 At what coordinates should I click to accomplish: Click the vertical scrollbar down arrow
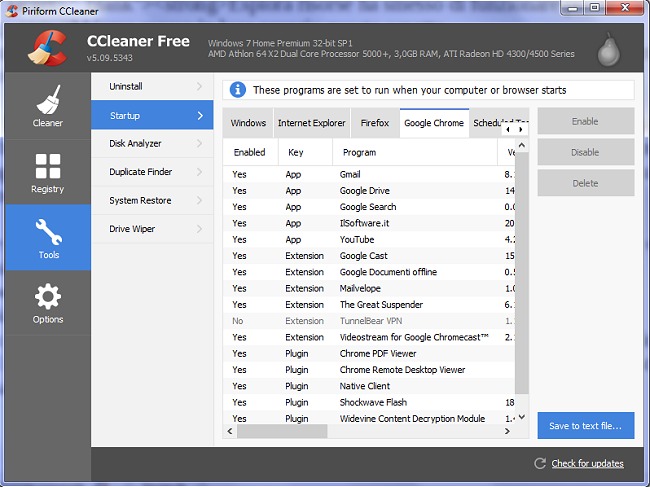click(522, 417)
